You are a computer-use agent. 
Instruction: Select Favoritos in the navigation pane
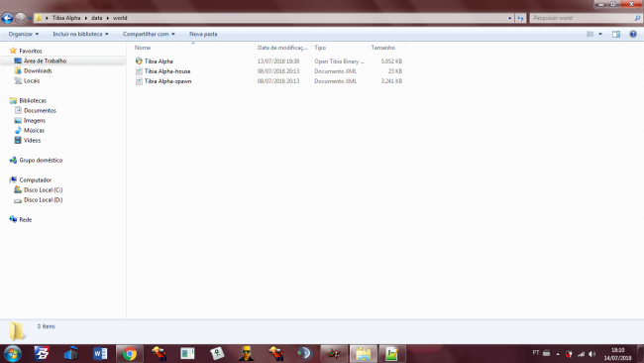31,51
